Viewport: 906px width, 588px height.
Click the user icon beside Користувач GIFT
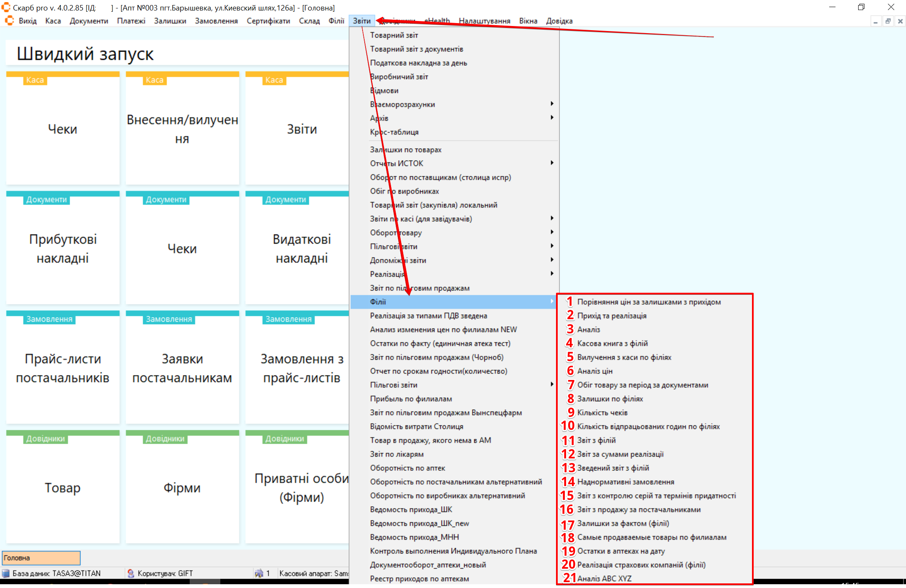pyautogui.click(x=131, y=573)
